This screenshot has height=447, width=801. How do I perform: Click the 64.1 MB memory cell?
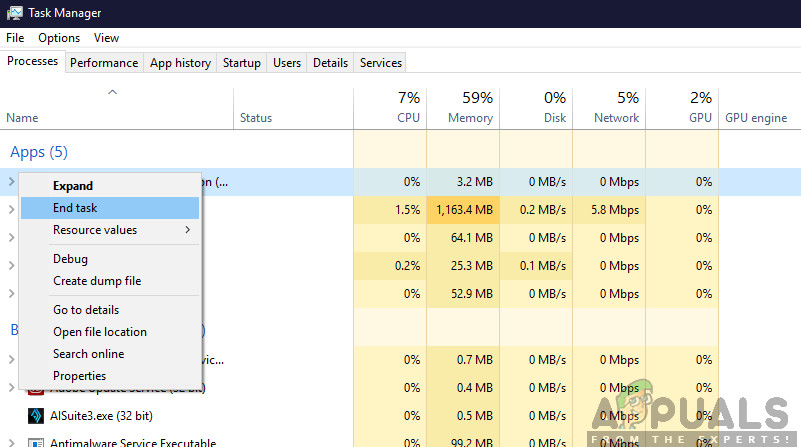[463, 238]
